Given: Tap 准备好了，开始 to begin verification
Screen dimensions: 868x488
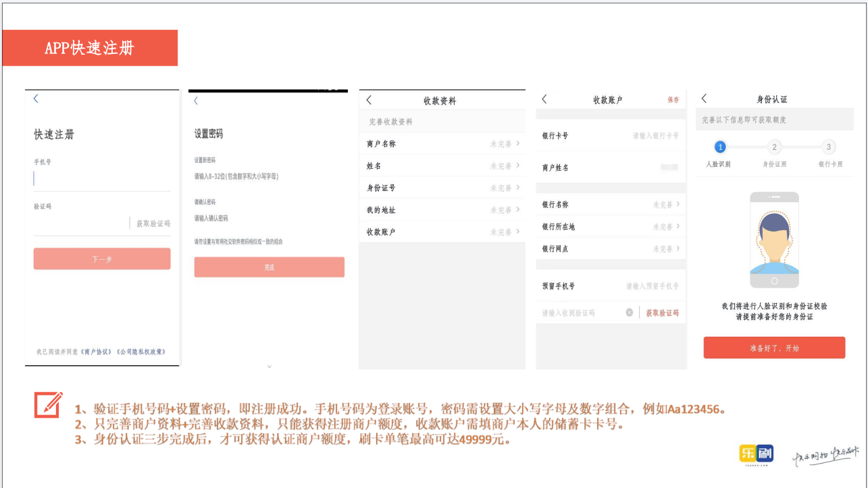Looking at the screenshot, I should 774,347.
